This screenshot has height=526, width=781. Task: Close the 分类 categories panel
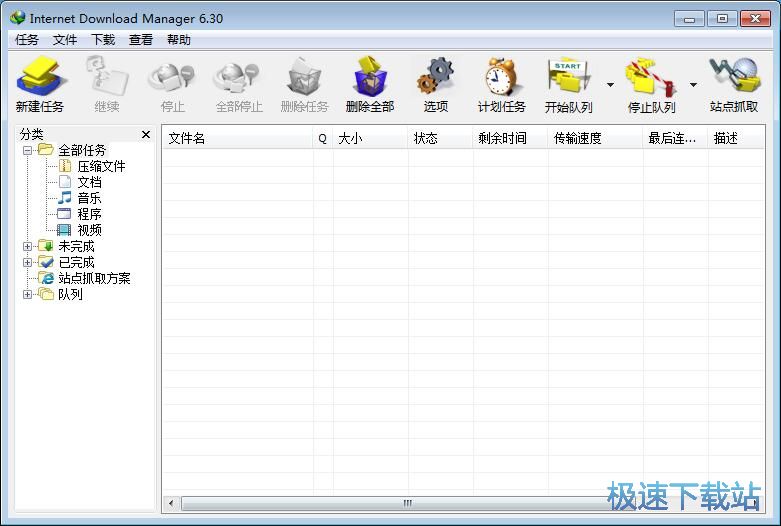click(x=146, y=134)
